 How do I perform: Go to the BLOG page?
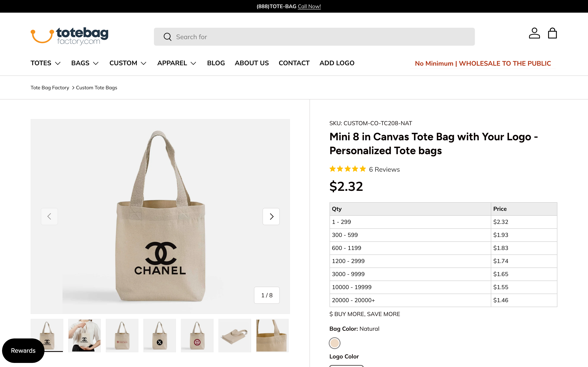[216, 63]
